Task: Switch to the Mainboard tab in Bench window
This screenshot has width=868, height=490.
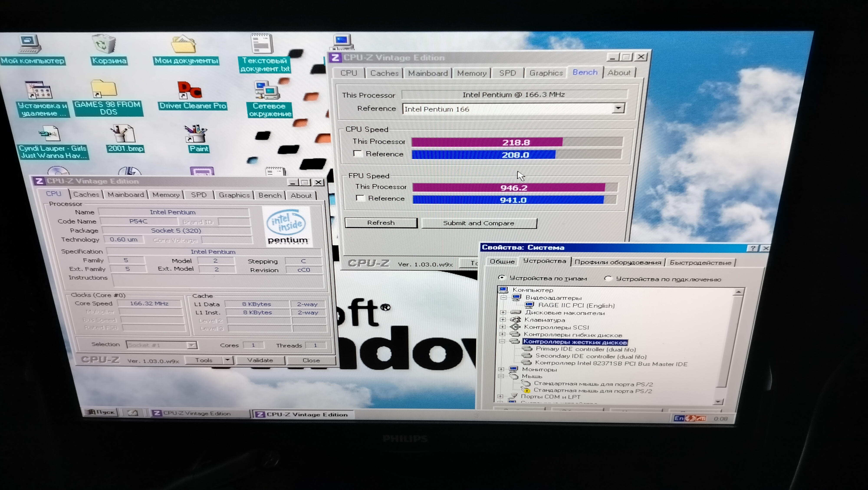Action: [427, 73]
